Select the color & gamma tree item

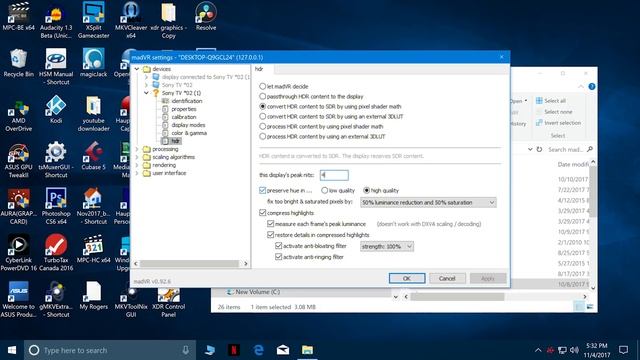pyautogui.click(x=189, y=133)
